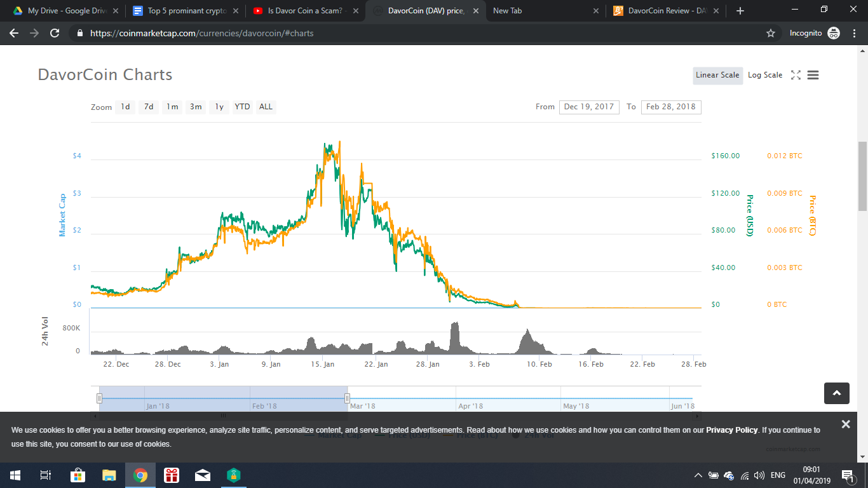Set chart zoom to 3m

tap(196, 107)
